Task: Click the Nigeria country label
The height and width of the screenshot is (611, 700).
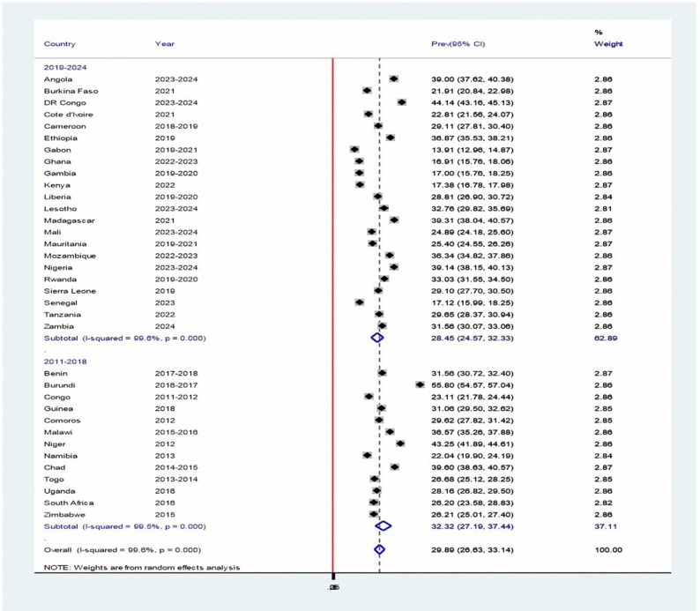Action: (58, 268)
